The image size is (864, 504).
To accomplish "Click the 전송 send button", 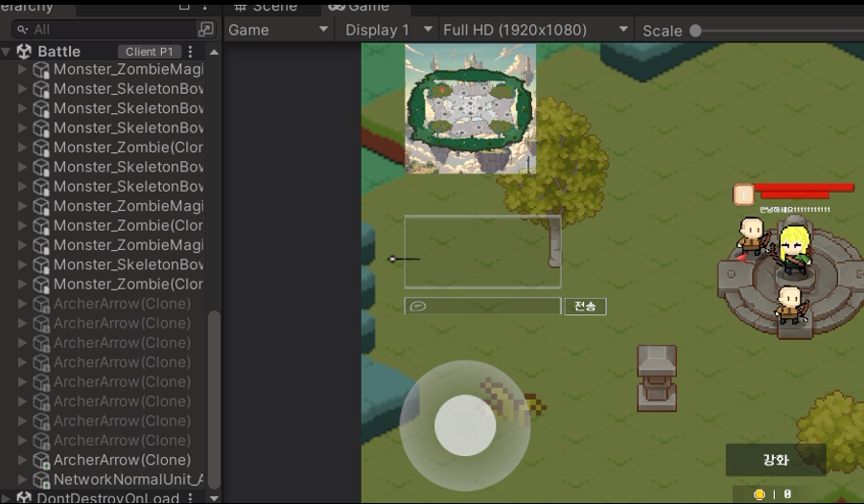I will [x=585, y=307].
